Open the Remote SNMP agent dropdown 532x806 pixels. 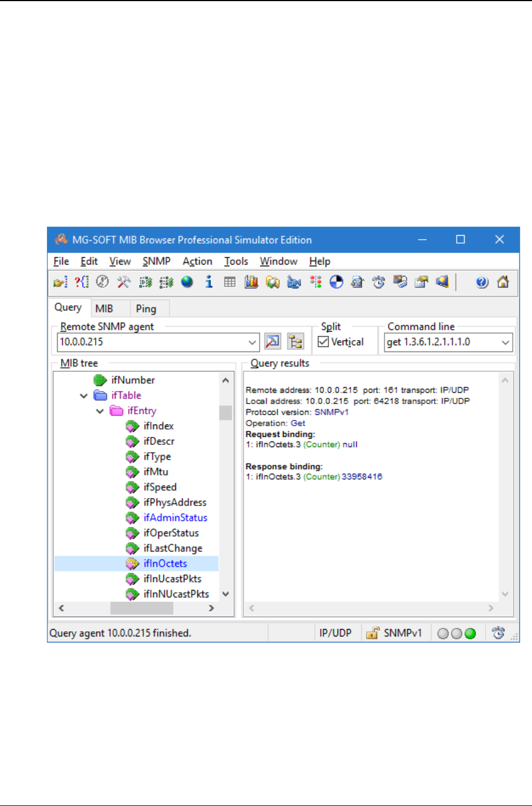pyautogui.click(x=252, y=342)
